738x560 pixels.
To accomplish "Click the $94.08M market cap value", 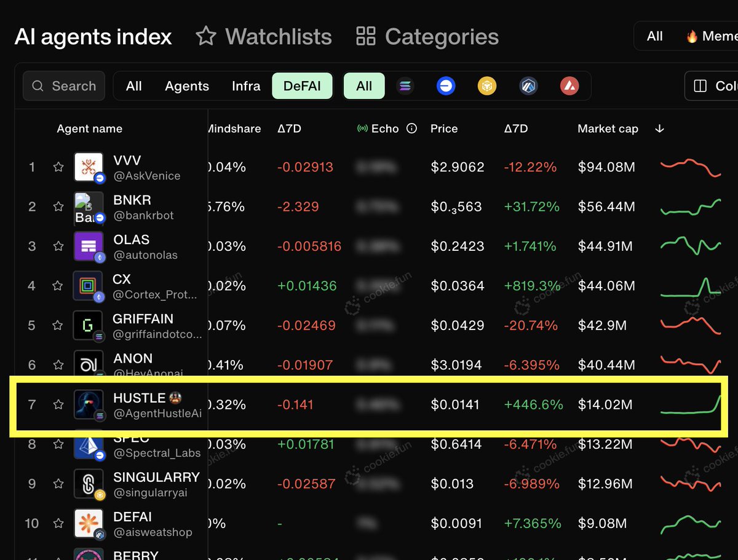I will point(605,167).
